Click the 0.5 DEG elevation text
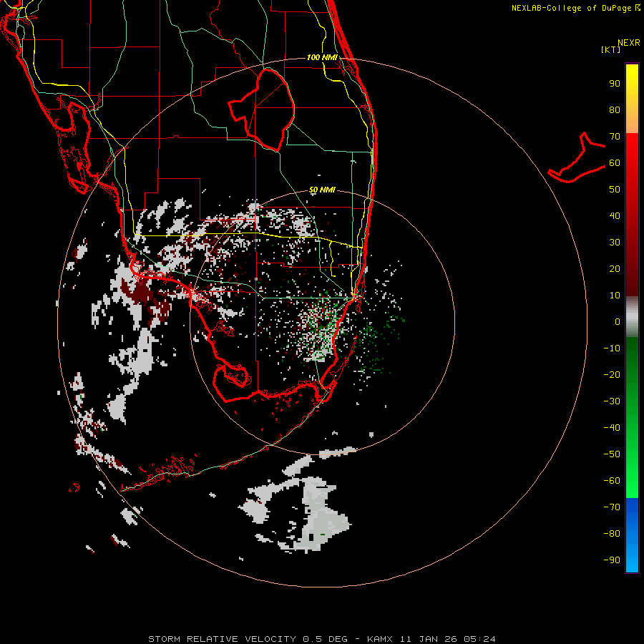The width and height of the screenshot is (644, 644). click(326, 639)
